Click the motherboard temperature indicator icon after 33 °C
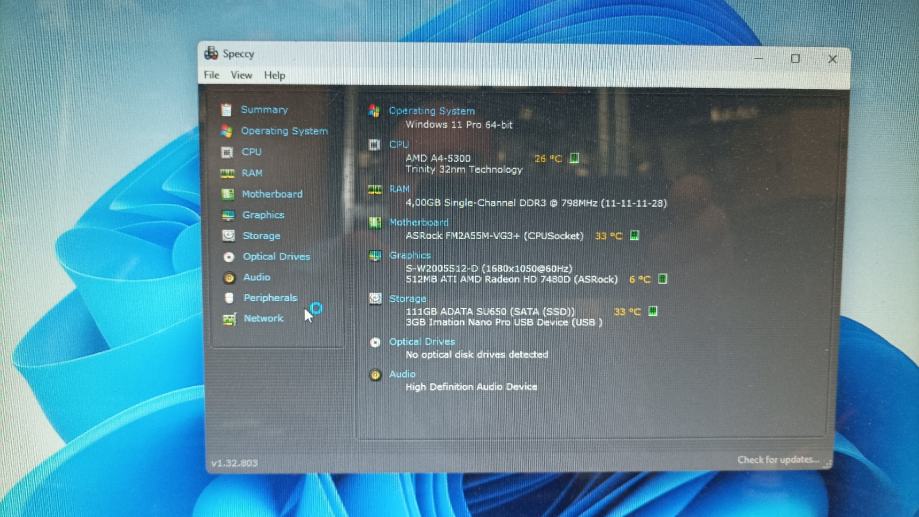Screen dimensions: 919x517 (x=634, y=236)
